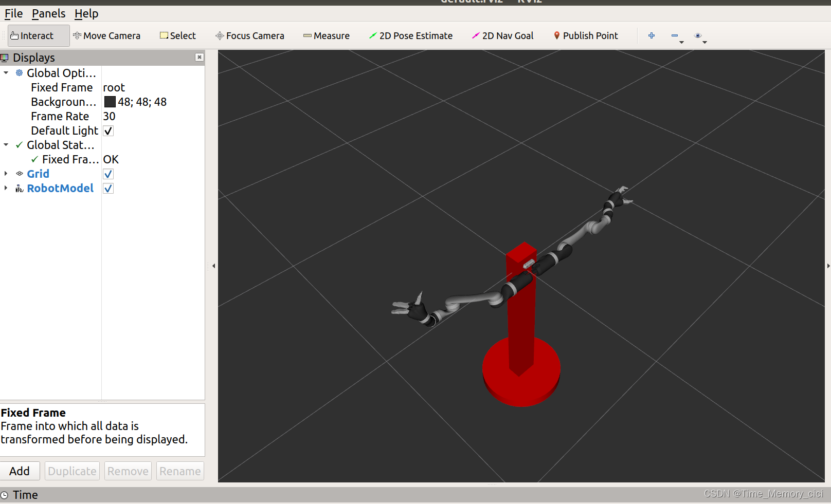Click the Remove button
Viewport: 831px width, 504px height.
(128, 471)
